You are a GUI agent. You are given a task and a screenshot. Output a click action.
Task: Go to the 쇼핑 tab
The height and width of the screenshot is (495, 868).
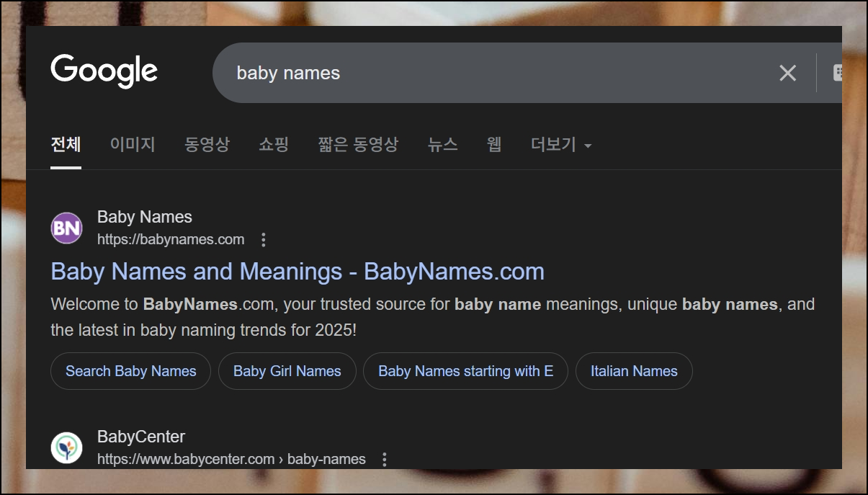274,144
